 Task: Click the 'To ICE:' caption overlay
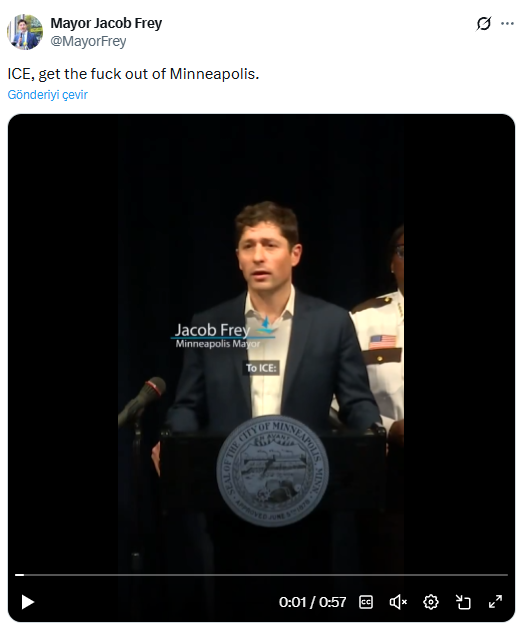[x=261, y=368]
